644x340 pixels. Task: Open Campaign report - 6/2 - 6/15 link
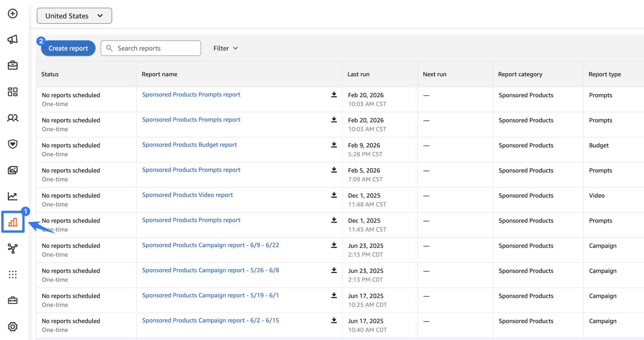(x=210, y=321)
